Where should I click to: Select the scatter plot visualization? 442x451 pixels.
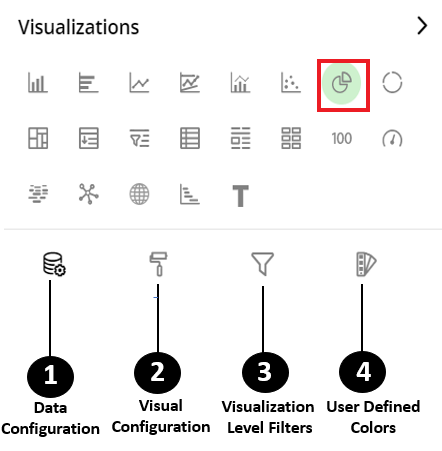pos(291,82)
